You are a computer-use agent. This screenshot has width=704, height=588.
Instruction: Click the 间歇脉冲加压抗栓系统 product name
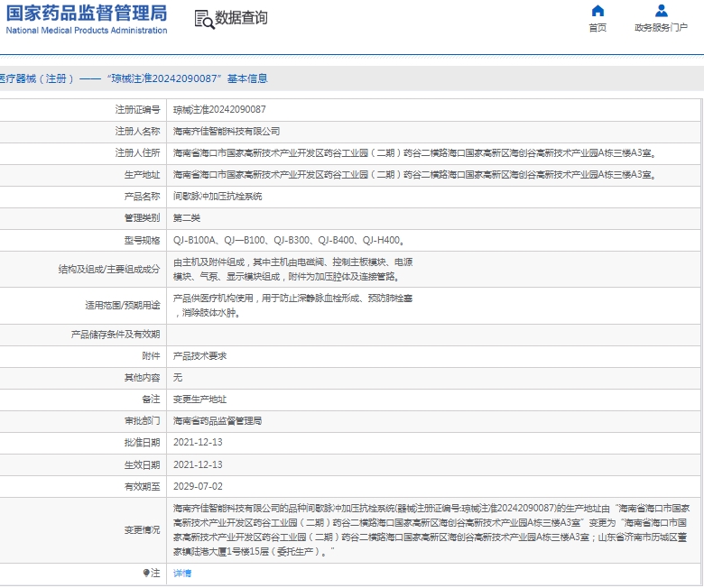218,197
